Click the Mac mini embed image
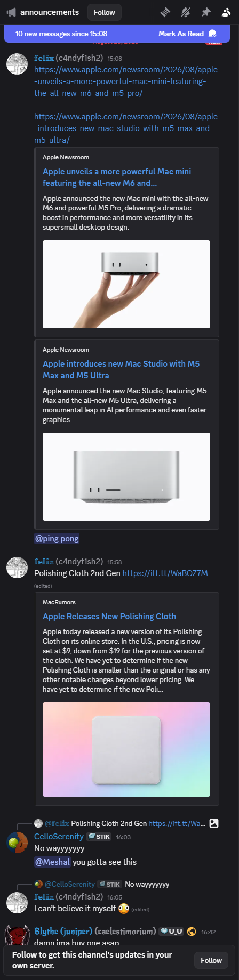The width and height of the screenshot is (239, 980). coord(126,284)
